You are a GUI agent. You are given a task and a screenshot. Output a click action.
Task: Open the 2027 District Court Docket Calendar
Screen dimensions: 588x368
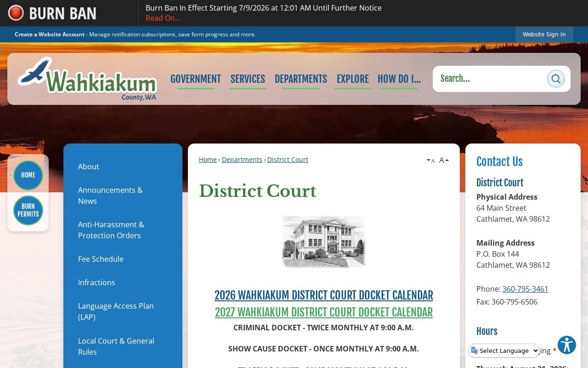click(324, 312)
